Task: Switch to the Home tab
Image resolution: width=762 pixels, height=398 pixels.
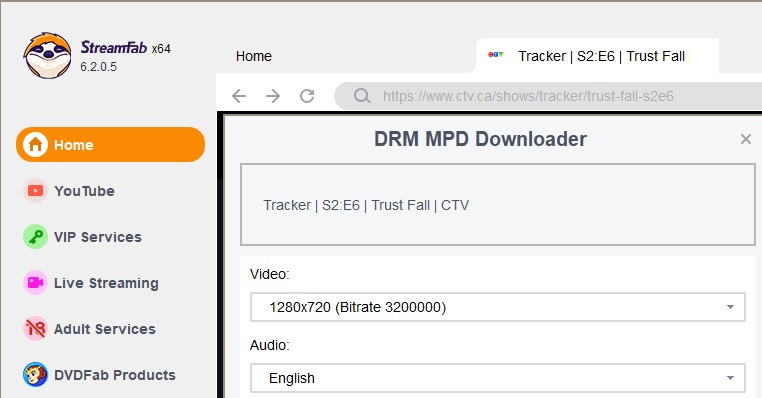Action: point(254,56)
